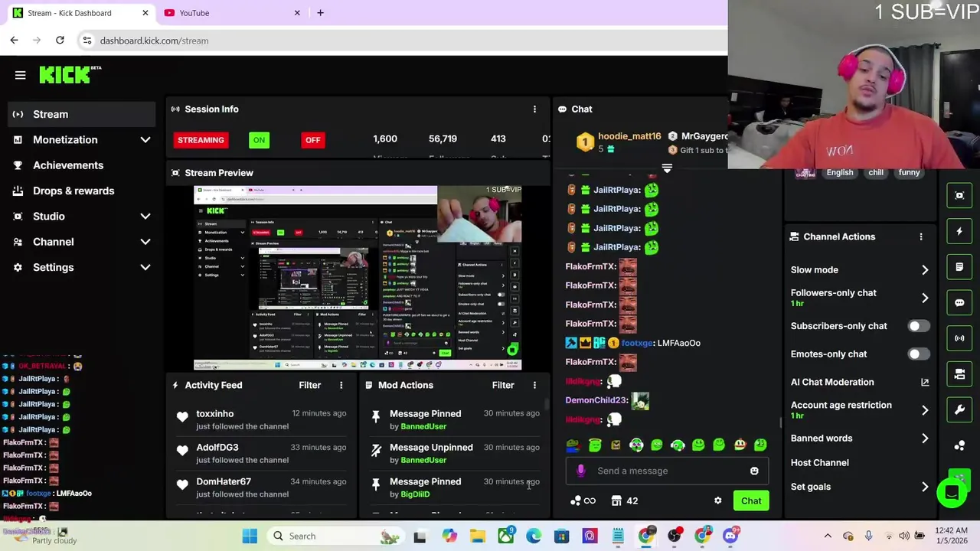
Task: Open Activity Feed Filter dropdown
Action: click(309, 385)
